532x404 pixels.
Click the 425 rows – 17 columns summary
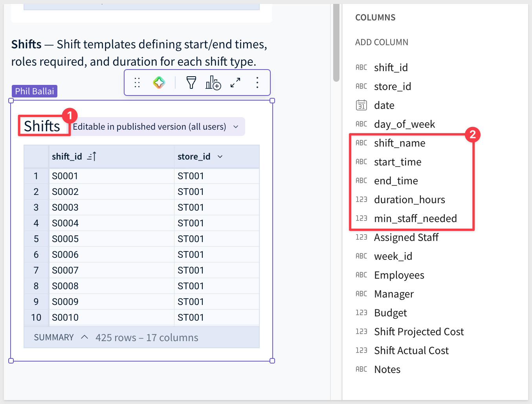tap(147, 338)
